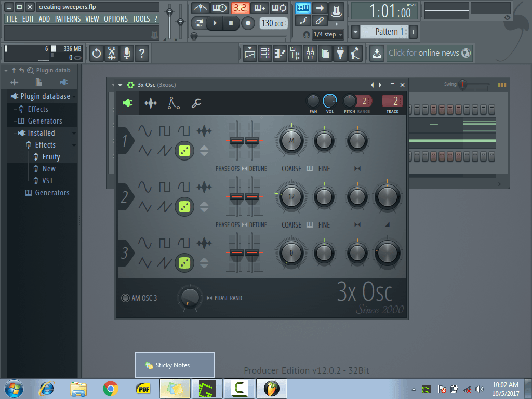532x399 pixels.
Task: Click the Windows Start button
Action: (x=14, y=389)
